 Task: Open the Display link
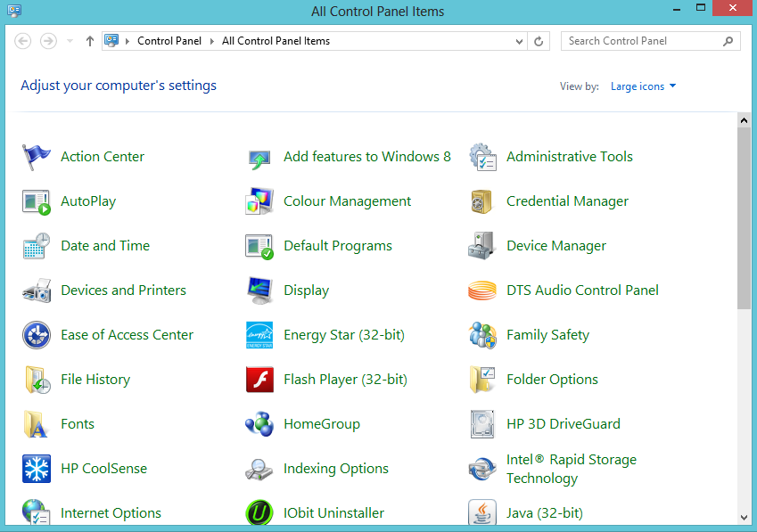[307, 291]
